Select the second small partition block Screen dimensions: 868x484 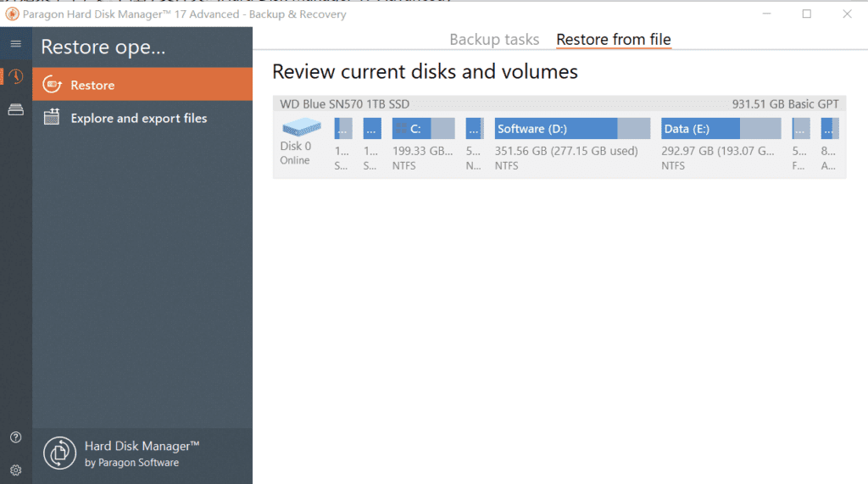pos(372,129)
